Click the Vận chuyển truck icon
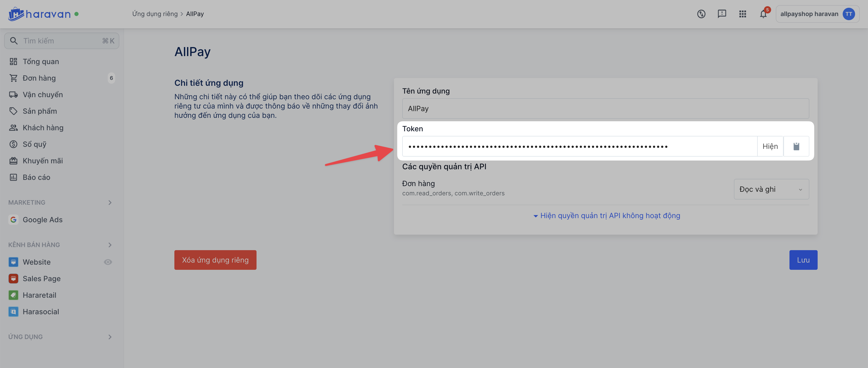The width and height of the screenshot is (868, 368). coord(13,94)
